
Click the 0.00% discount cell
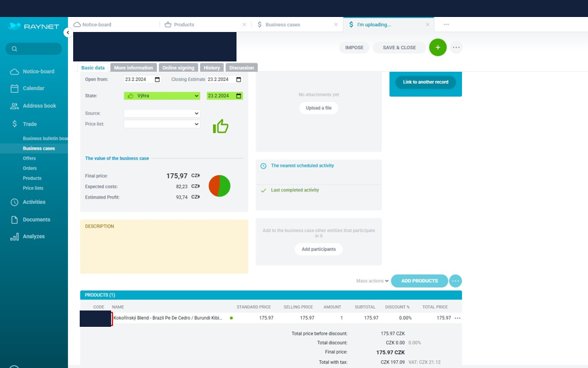point(405,318)
